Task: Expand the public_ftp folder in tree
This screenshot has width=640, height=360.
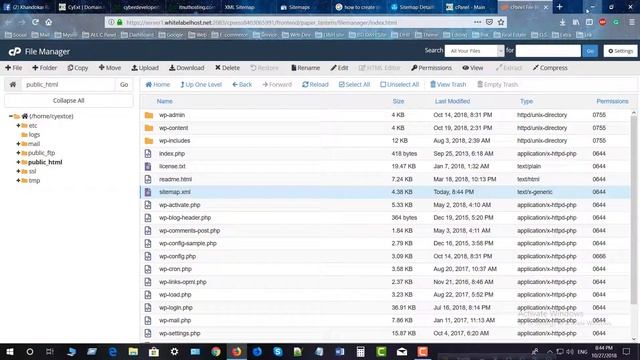Action: click(18, 153)
